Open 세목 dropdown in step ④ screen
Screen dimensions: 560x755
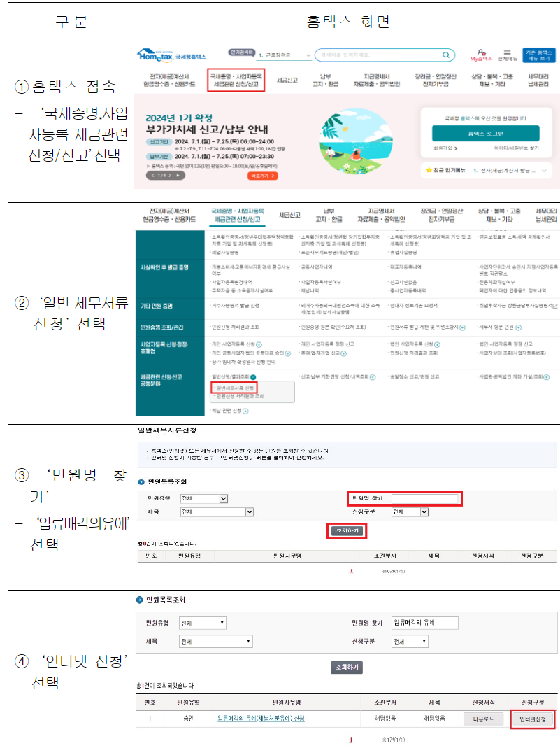tap(215, 642)
